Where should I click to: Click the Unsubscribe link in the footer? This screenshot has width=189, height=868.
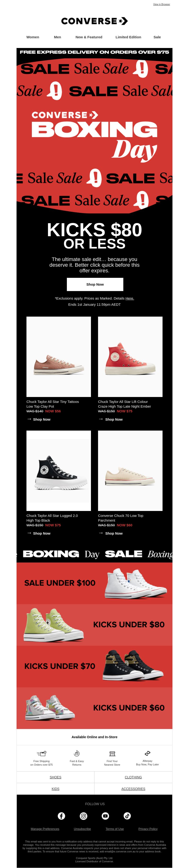pos(82,829)
